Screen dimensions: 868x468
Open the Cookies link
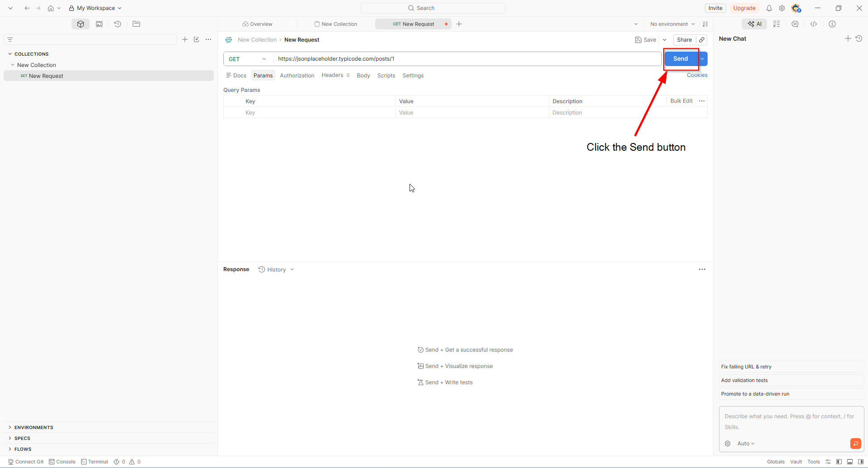(x=697, y=75)
